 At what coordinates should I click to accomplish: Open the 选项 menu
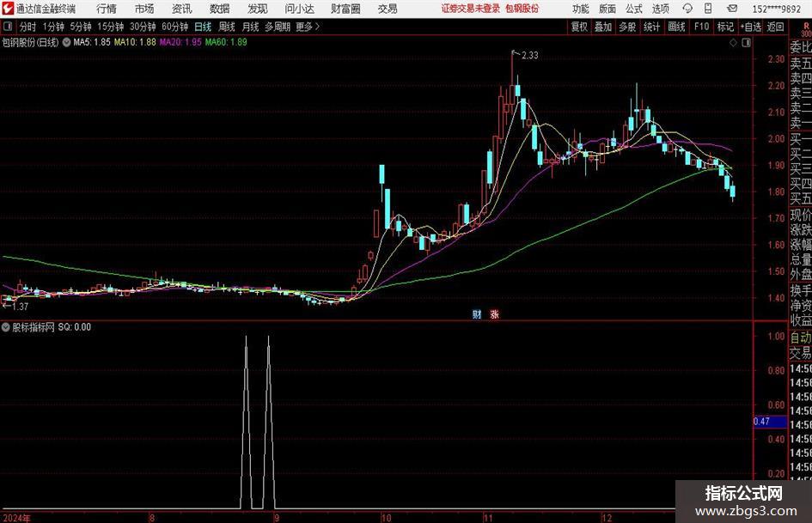pyautogui.click(x=660, y=9)
